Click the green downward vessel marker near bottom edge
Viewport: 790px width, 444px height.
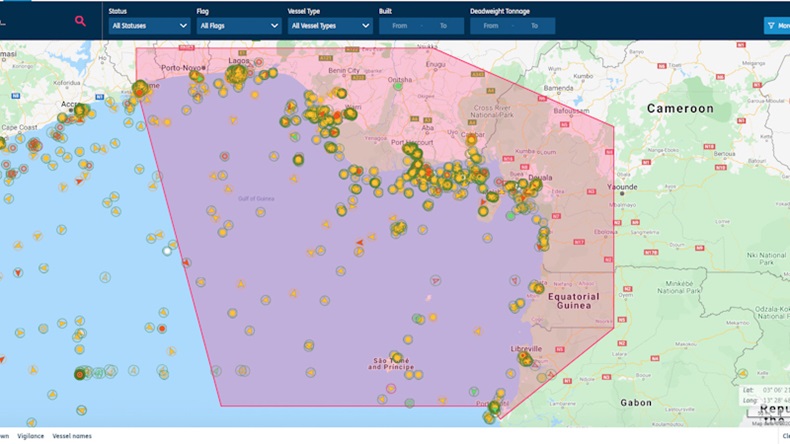(x=474, y=392)
